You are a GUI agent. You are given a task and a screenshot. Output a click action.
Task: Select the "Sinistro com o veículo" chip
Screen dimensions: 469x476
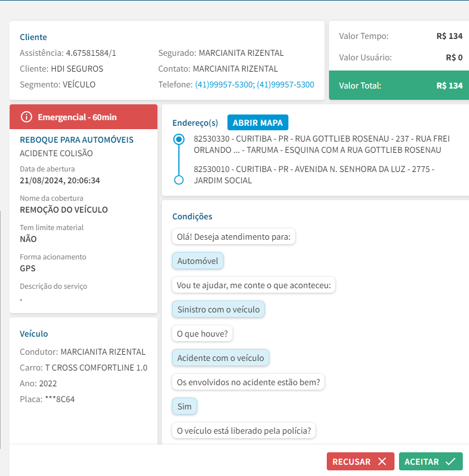click(x=218, y=310)
